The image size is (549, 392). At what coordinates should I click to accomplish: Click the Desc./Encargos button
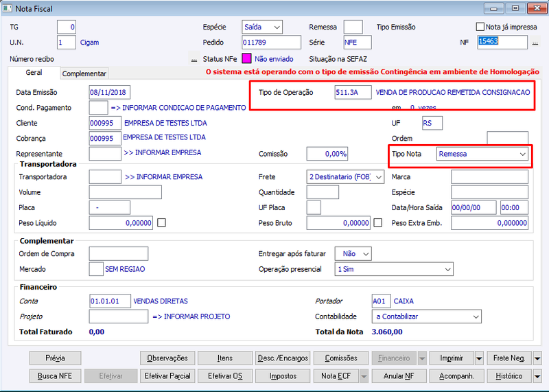tap(283, 358)
